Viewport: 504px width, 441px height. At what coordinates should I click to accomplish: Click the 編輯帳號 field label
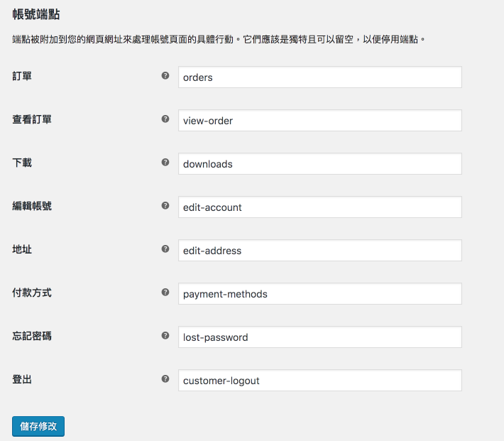coord(32,206)
